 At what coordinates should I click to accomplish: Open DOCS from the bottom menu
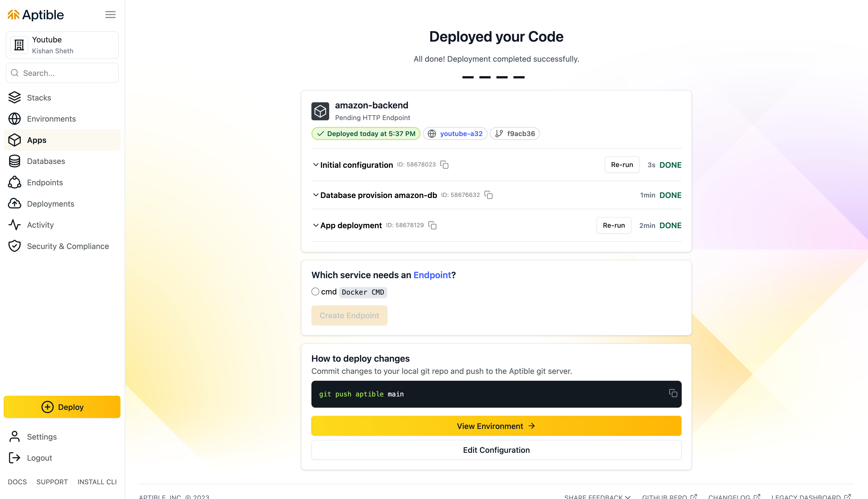click(x=17, y=481)
